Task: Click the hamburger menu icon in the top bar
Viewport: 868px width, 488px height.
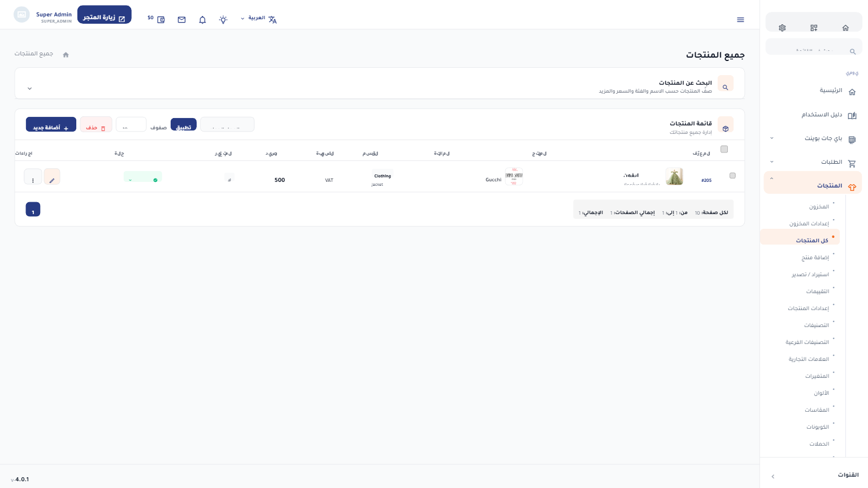Action: pyautogui.click(x=740, y=20)
